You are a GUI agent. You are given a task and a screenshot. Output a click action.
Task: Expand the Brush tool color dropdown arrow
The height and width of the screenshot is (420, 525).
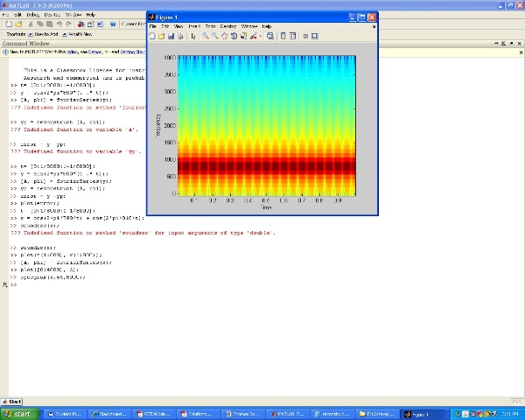pos(261,36)
